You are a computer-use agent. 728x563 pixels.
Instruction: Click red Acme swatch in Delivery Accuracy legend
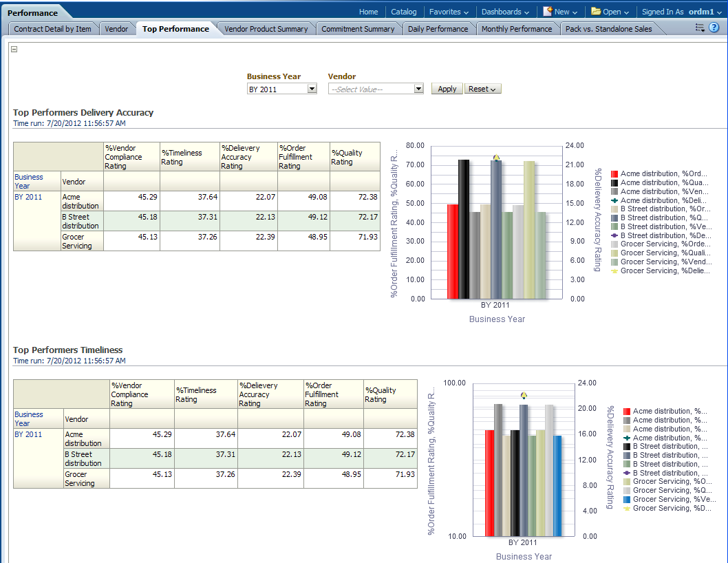(614, 174)
